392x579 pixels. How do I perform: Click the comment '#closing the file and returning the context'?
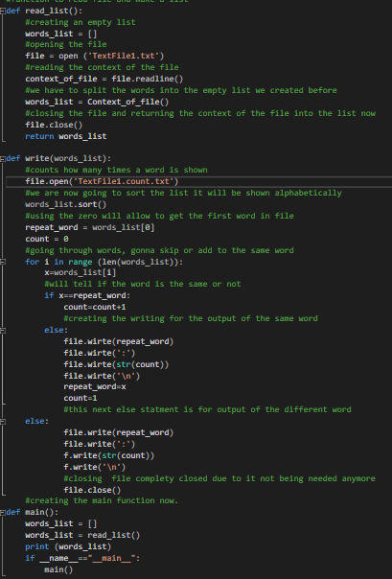(200, 113)
